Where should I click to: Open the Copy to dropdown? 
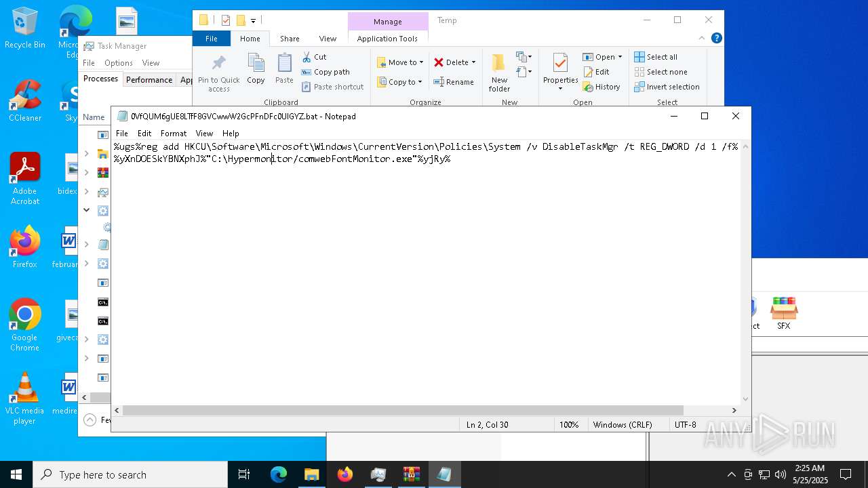(x=400, y=82)
